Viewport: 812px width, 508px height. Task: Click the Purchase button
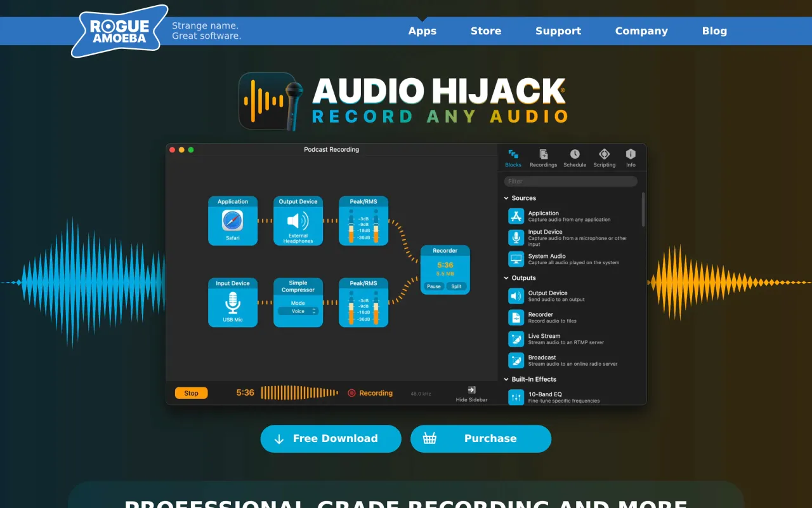click(x=481, y=439)
